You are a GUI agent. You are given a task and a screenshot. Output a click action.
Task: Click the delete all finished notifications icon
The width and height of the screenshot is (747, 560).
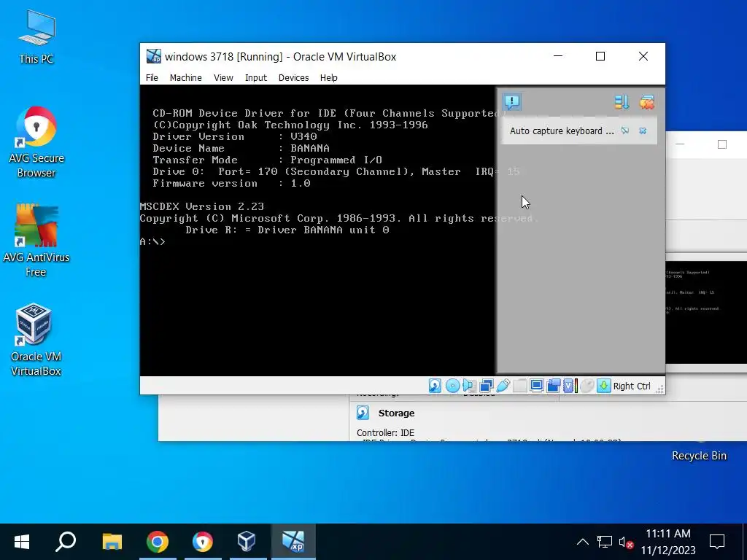click(x=646, y=102)
